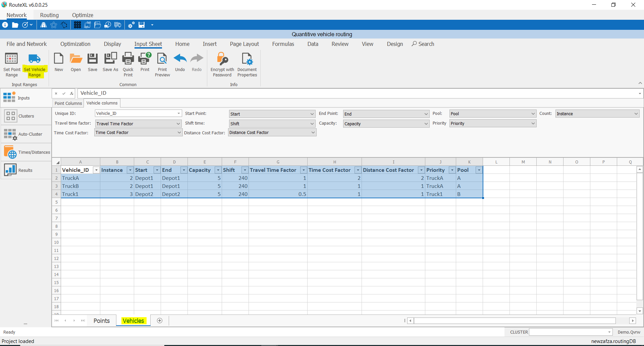This screenshot has height=346, width=644.
Task: Click the insert function fx button
Action: point(72,93)
